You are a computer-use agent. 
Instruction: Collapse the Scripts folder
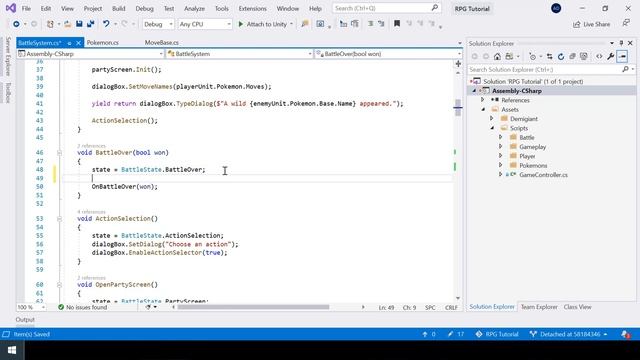[x=492, y=128]
